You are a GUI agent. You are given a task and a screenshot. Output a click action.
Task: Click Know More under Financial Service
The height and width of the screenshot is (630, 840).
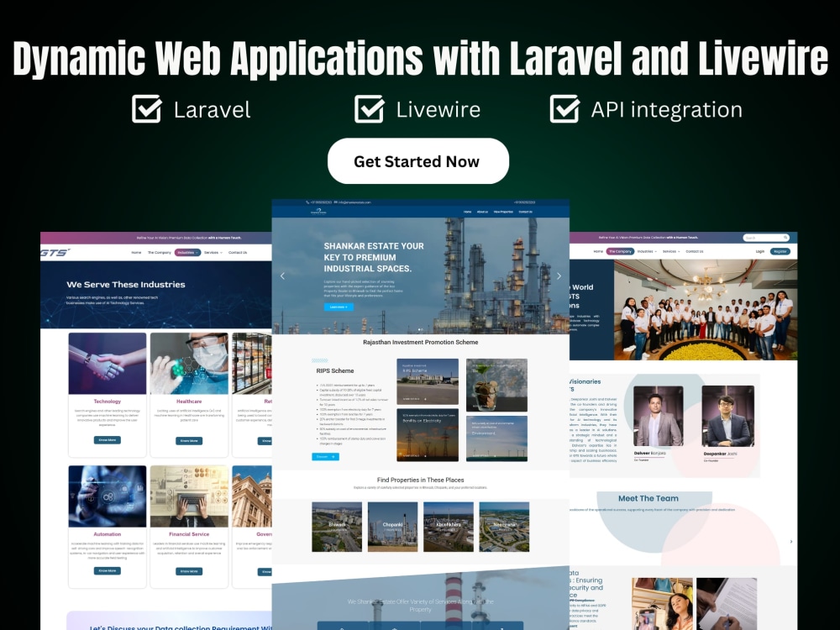pyautogui.click(x=189, y=571)
